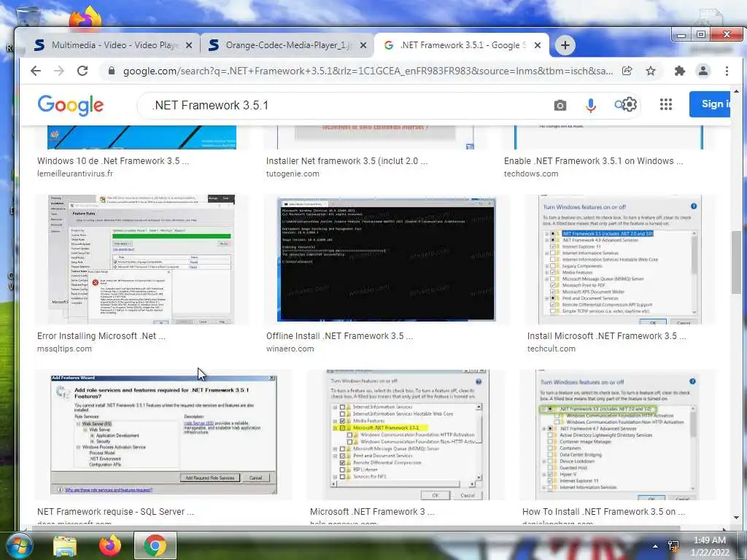Viewport: 747px width, 560px height.
Task: Click the padlock site info icon
Action: coord(112,71)
